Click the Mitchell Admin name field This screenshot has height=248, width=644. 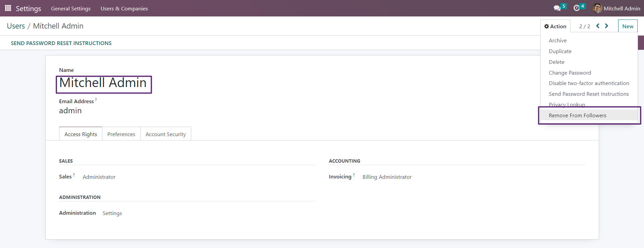pyautogui.click(x=103, y=83)
